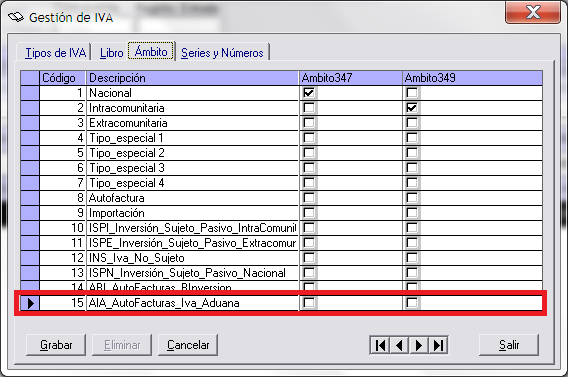This screenshot has width=568, height=377.
Task: Select the Tipo_especial 1 cell
Action: (x=192, y=138)
